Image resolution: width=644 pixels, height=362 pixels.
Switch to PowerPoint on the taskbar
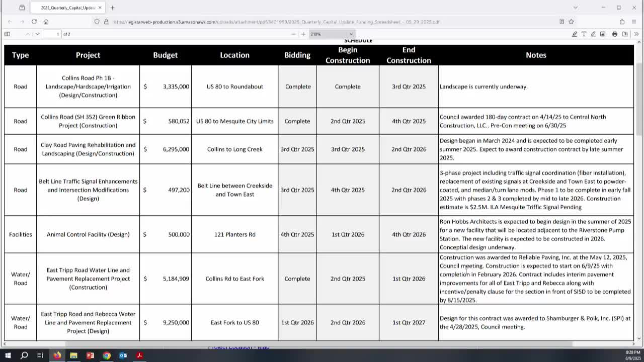90,355
